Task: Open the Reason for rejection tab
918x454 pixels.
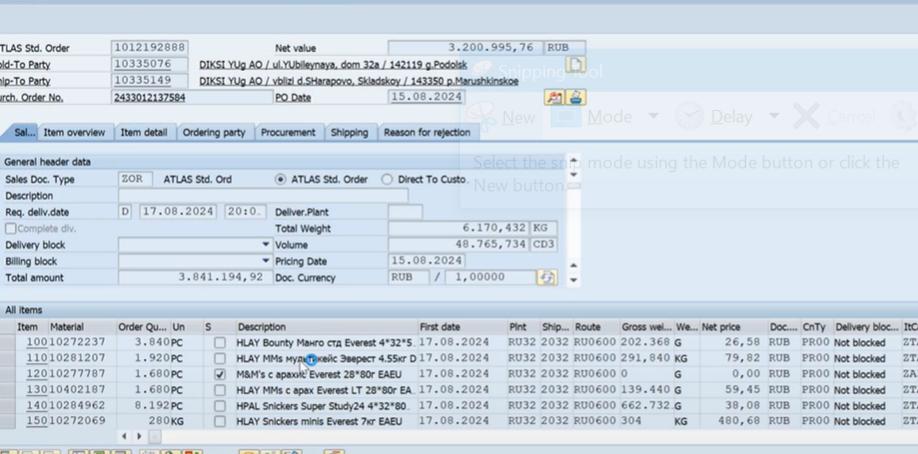Action: click(427, 132)
